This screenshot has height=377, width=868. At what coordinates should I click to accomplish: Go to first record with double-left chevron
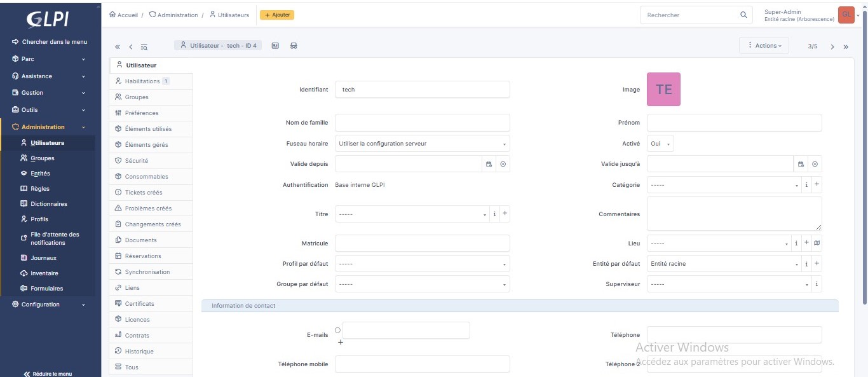(118, 47)
